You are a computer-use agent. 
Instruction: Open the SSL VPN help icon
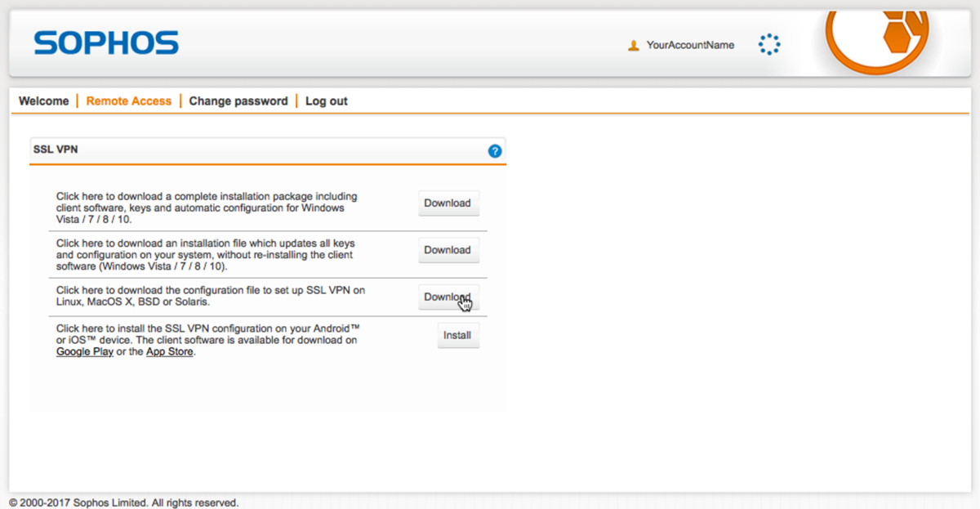tap(494, 151)
